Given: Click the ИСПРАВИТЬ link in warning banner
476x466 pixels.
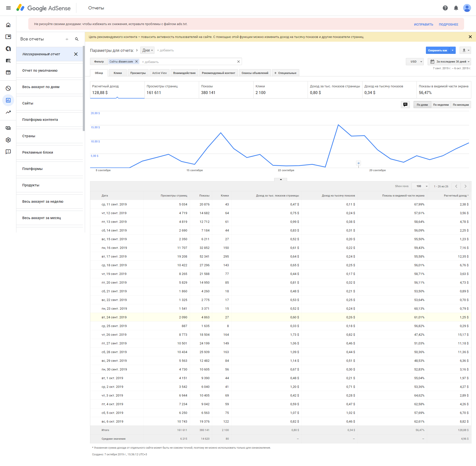Looking at the screenshot, I should 423,24.
